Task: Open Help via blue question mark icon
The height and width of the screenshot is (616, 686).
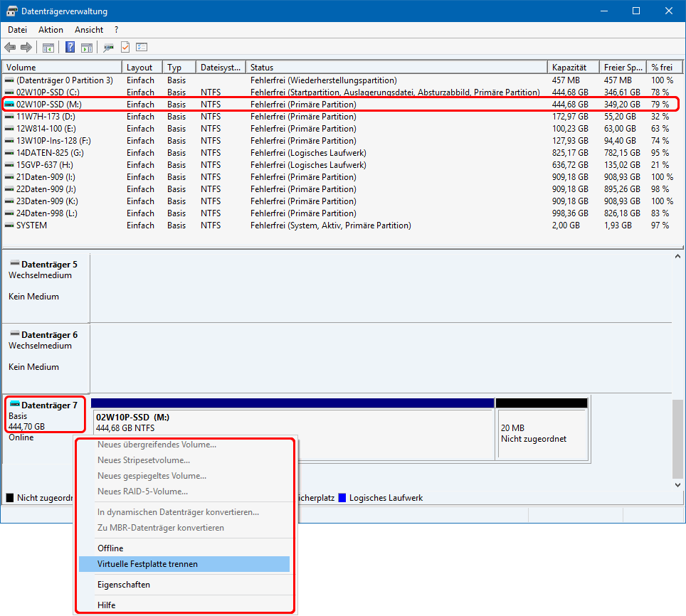Action: tap(70, 48)
